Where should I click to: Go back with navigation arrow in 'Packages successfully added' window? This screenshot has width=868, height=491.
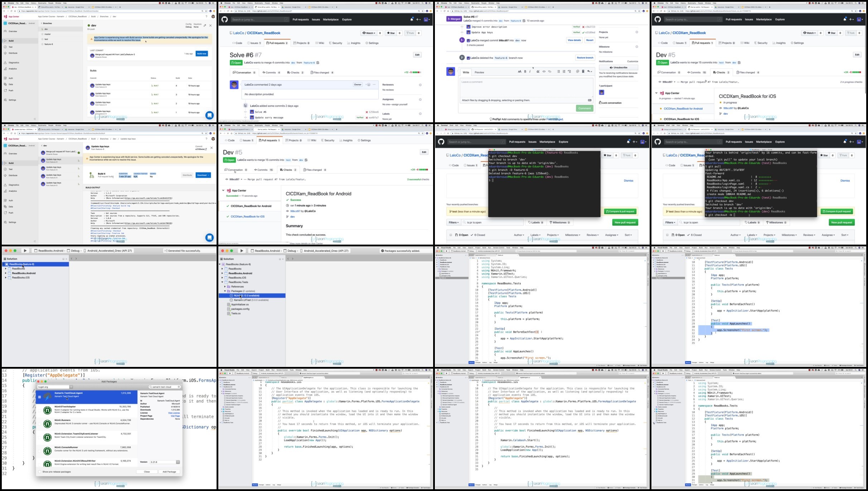[288, 259]
